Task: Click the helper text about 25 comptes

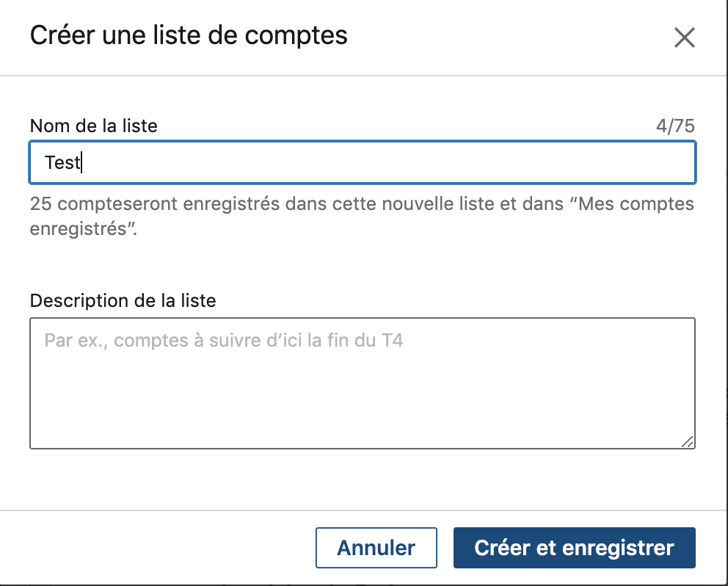Action: (x=362, y=216)
